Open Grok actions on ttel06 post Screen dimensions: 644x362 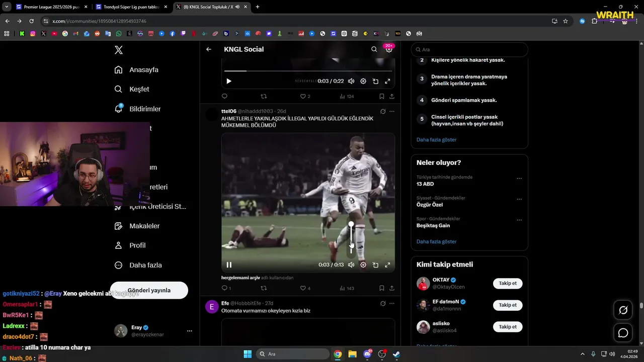[383, 111]
